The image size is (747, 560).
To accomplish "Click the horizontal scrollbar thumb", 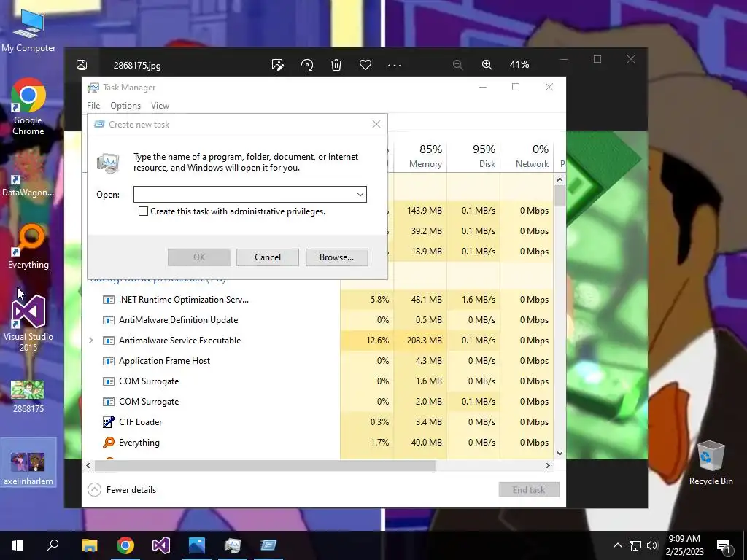I will pos(264,465).
